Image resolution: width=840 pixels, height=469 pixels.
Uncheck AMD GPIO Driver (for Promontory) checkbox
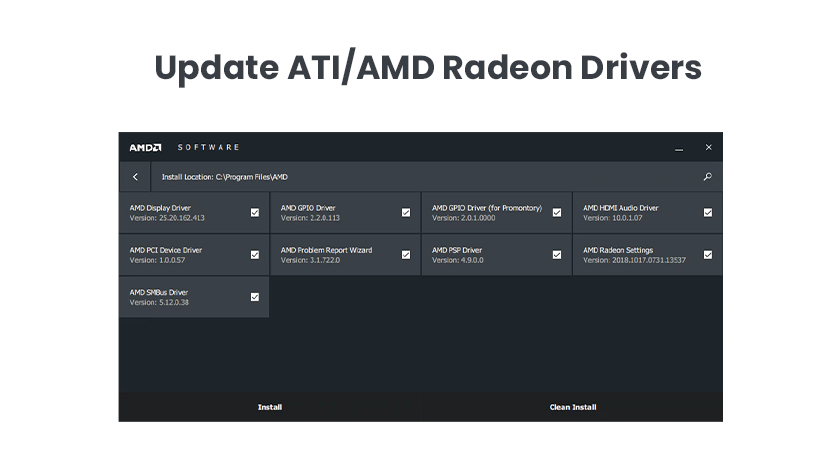(557, 213)
